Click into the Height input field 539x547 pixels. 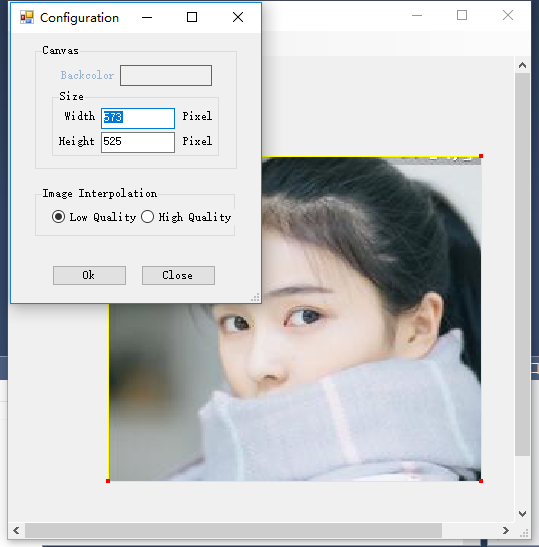[138, 142]
